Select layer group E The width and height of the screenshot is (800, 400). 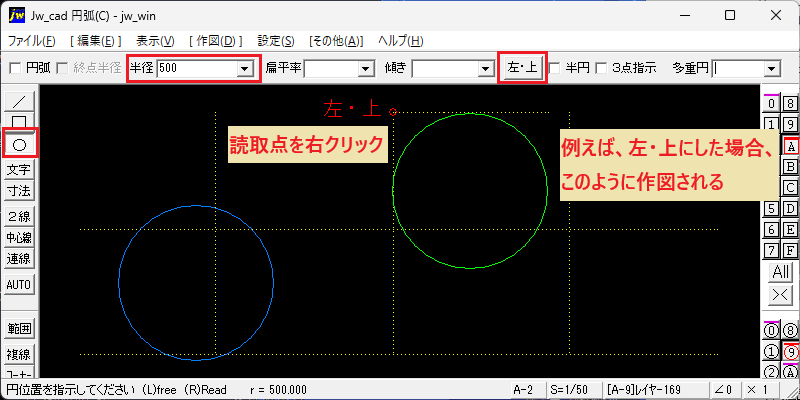click(790, 230)
